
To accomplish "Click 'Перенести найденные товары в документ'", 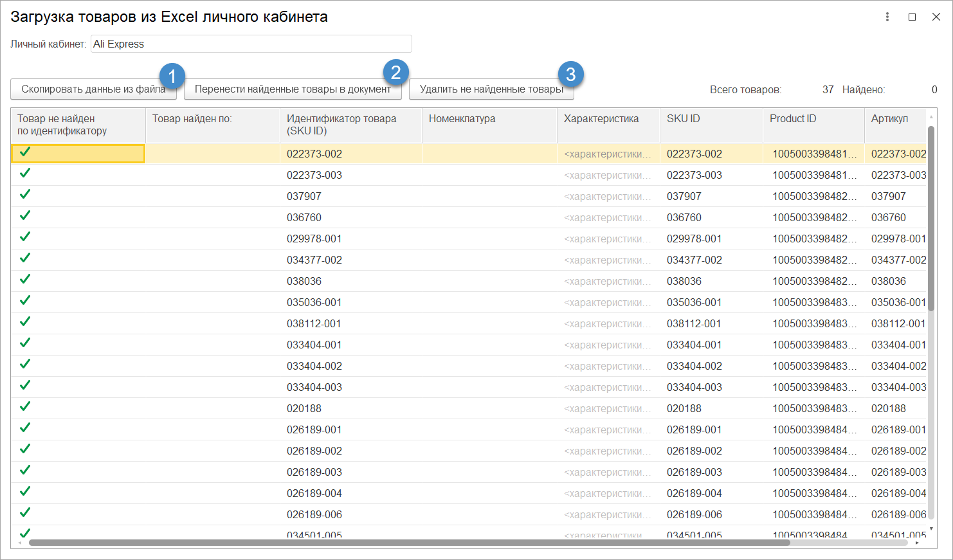I will [293, 89].
